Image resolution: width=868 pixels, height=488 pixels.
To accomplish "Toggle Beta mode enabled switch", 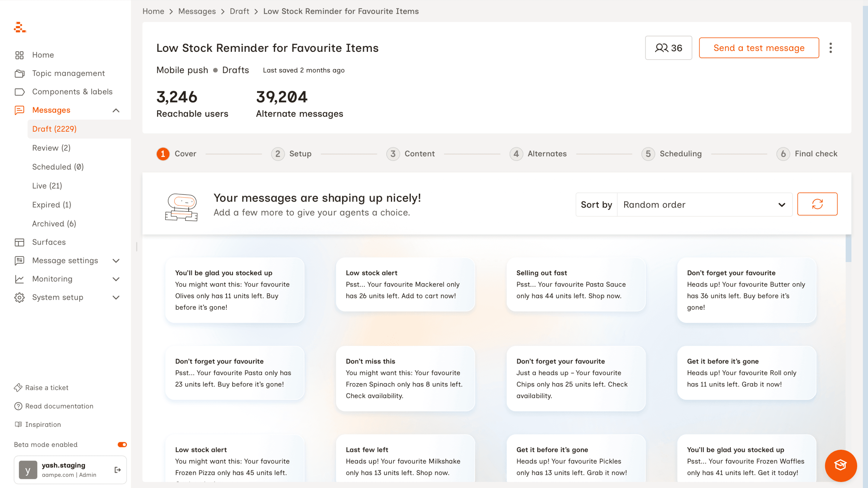I will click(122, 445).
